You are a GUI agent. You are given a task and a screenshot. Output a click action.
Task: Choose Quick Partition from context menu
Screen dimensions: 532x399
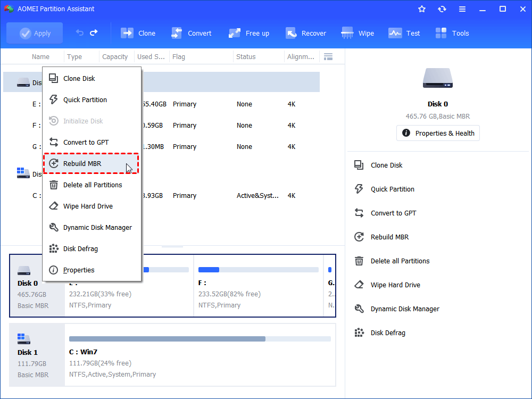coord(92,100)
